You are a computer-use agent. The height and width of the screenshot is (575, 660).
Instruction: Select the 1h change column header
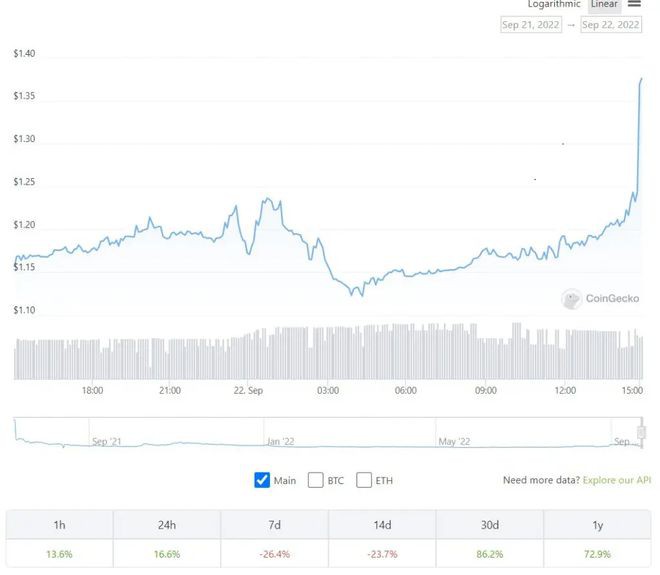point(59,524)
